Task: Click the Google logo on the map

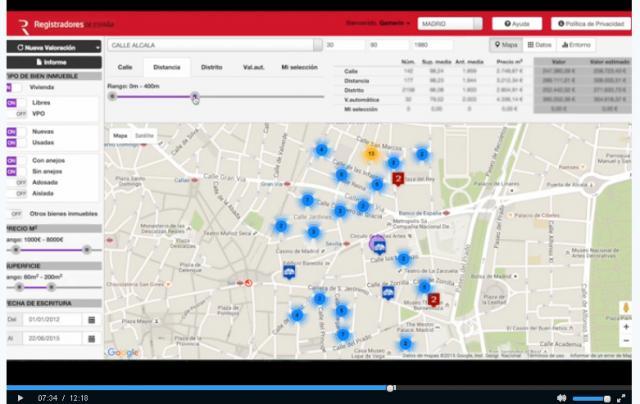Action: (122, 352)
